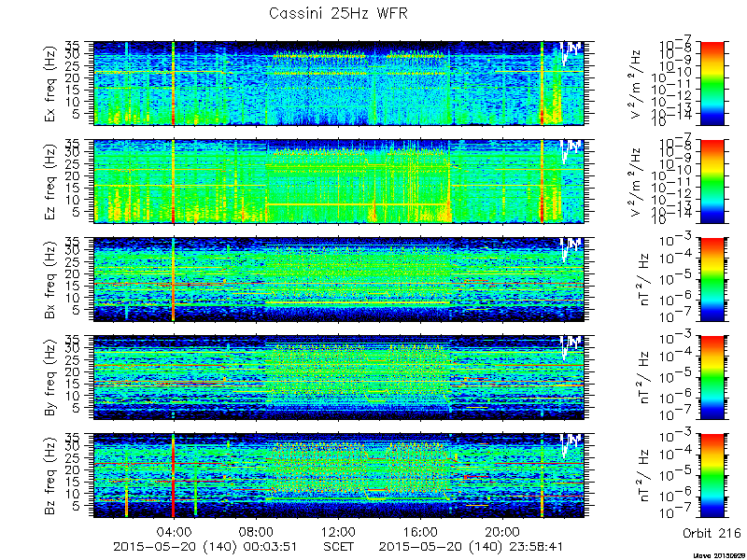Click the Ex freq (Hz) axis label
Screen dimensions: 747x560
click(x=50, y=84)
